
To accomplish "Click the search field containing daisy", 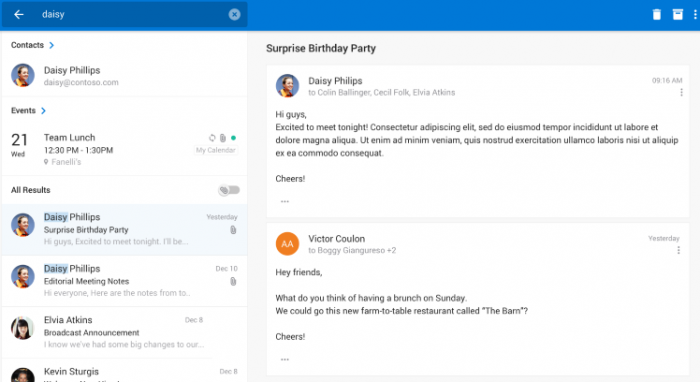I will click(125, 15).
